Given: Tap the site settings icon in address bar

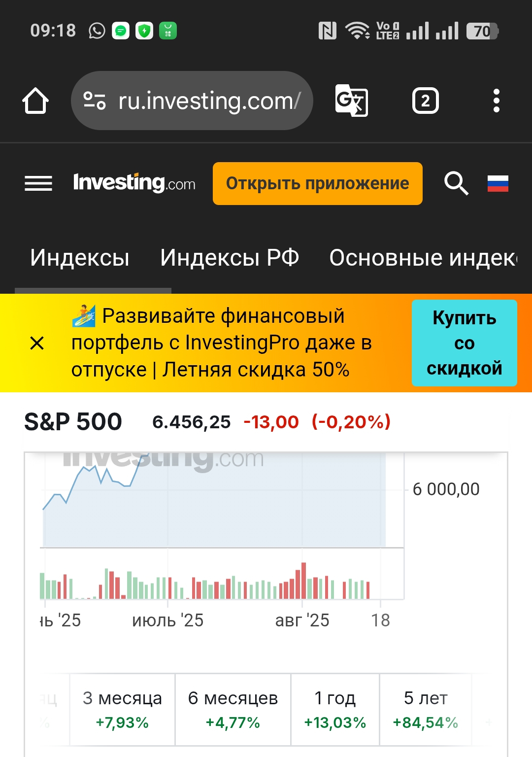Looking at the screenshot, I should click(x=95, y=101).
